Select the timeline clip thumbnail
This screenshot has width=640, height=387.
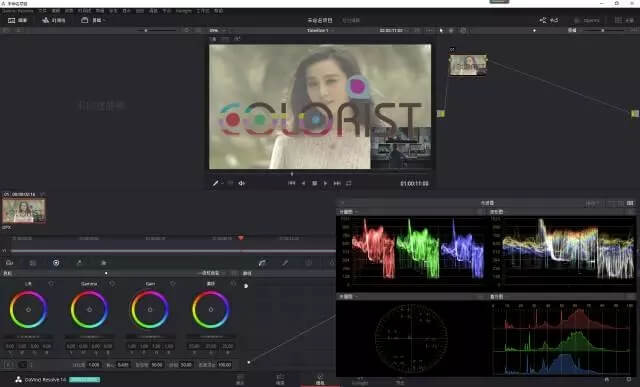(24, 211)
